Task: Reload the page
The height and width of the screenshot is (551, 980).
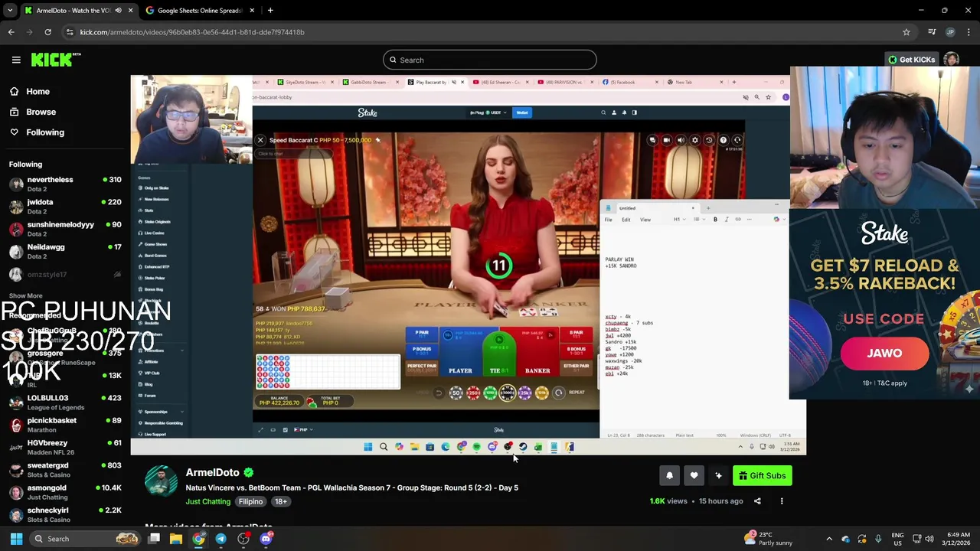Action: [x=47, y=32]
